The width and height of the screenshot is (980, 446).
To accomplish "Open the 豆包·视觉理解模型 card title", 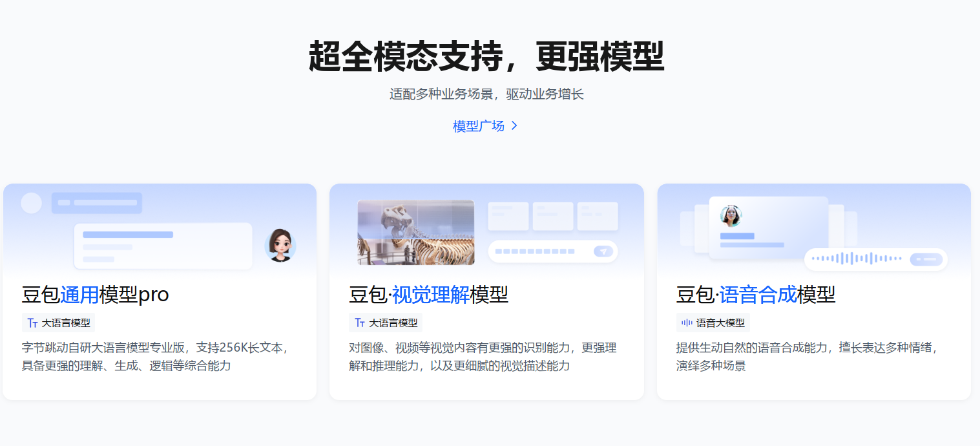I will [428, 295].
